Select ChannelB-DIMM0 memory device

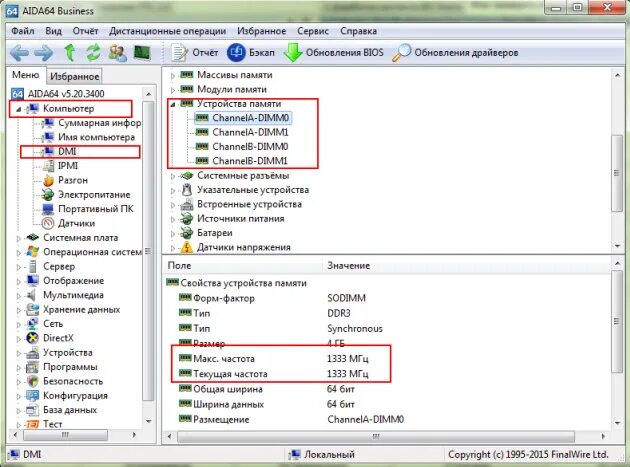(x=250, y=147)
